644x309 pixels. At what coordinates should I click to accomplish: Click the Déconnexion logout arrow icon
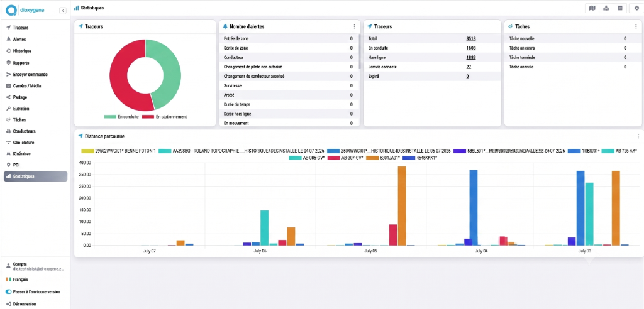click(8, 304)
